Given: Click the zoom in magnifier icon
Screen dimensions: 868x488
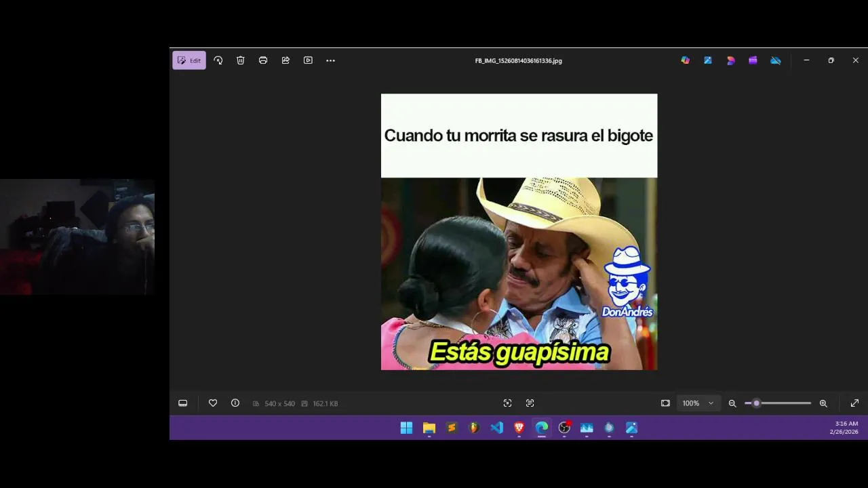Looking at the screenshot, I should (x=823, y=403).
